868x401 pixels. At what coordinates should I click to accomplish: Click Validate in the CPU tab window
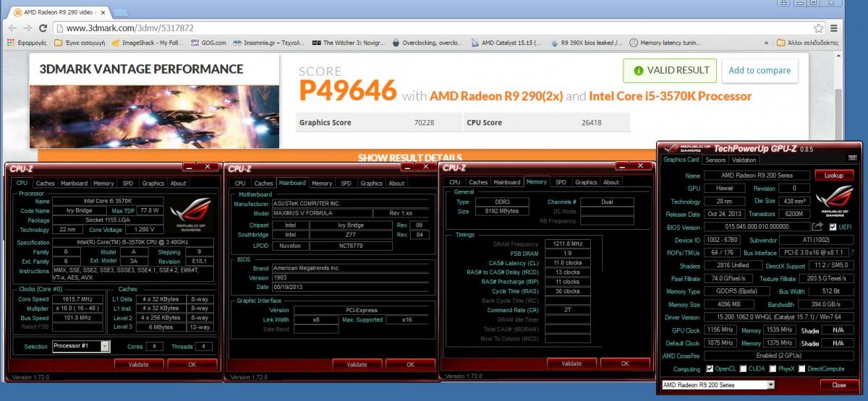click(x=138, y=364)
